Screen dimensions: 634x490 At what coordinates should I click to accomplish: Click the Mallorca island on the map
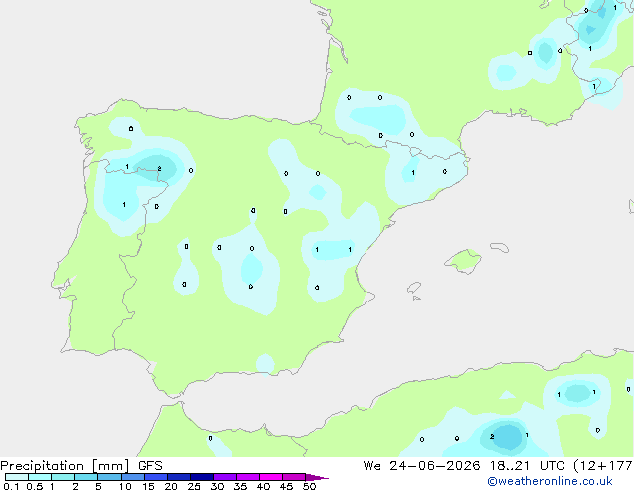(x=464, y=261)
